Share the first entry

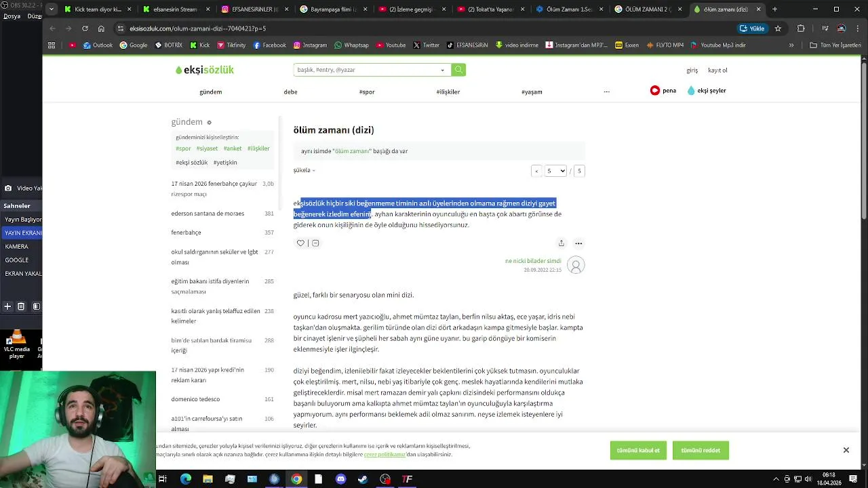point(561,243)
